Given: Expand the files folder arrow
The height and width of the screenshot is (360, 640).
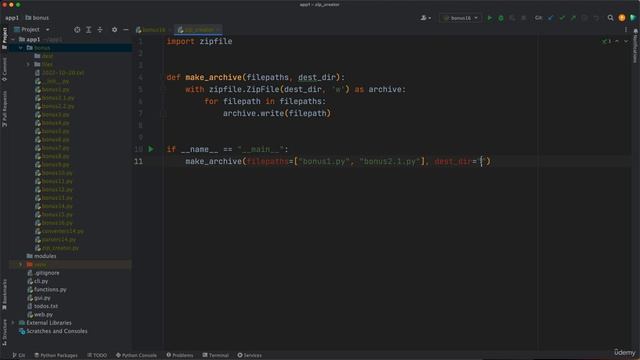Looking at the screenshot, I should click(x=28, y=64).
